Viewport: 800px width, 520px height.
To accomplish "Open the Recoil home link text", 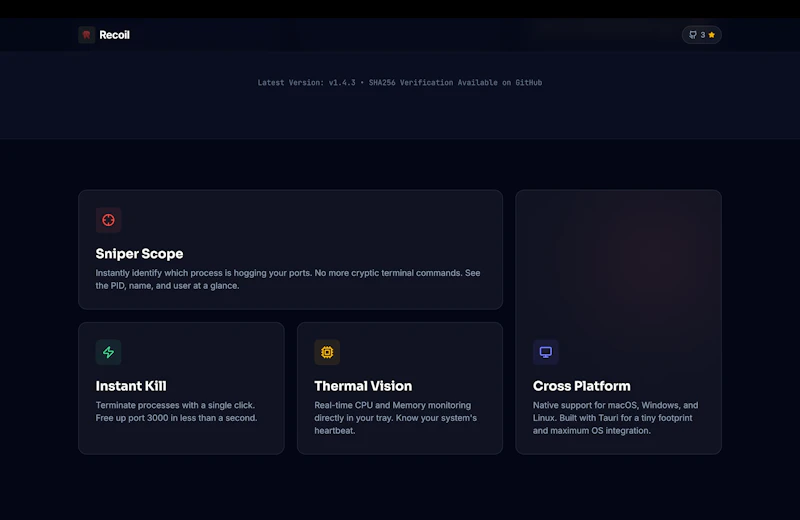I will [x=114, y=35].
